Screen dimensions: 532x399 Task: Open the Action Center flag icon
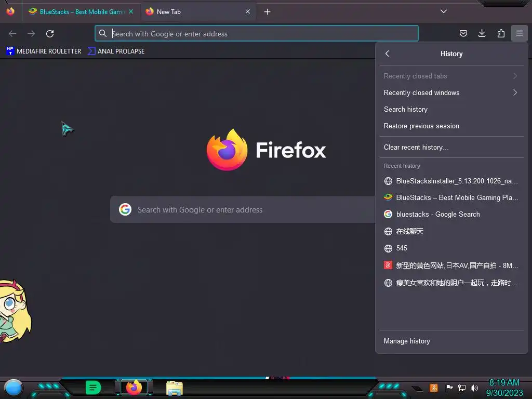[449, 388]
